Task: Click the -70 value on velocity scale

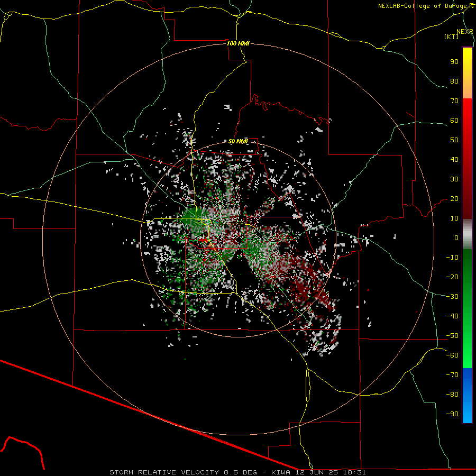Action: [x=452, y=375]
